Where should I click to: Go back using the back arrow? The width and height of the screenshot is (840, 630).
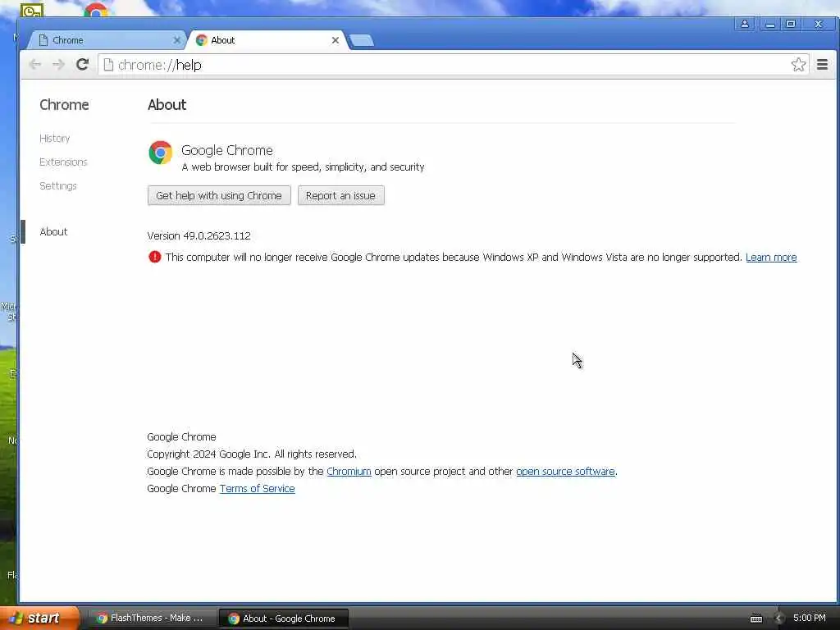(35, 65)
